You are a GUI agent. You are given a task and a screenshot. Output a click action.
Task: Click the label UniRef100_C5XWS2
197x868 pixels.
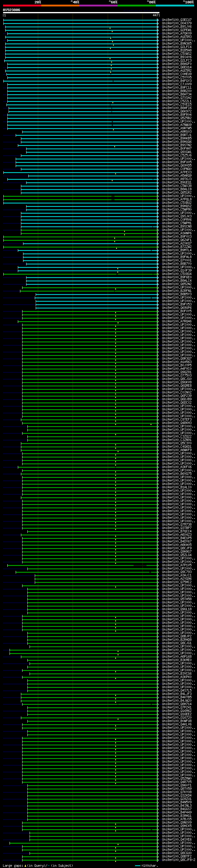pyautogui.click(x=176, y=54)
